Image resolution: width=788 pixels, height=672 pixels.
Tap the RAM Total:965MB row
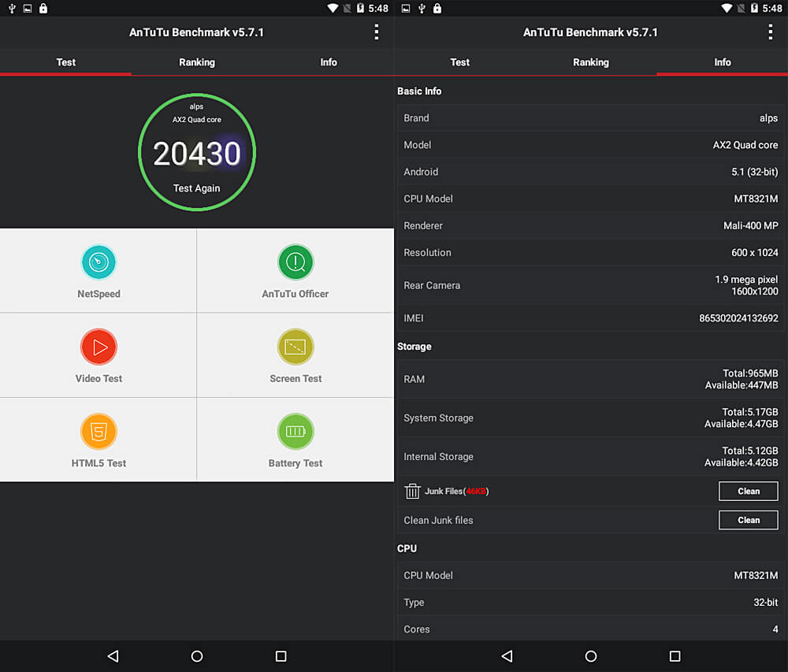coord(591,379)
